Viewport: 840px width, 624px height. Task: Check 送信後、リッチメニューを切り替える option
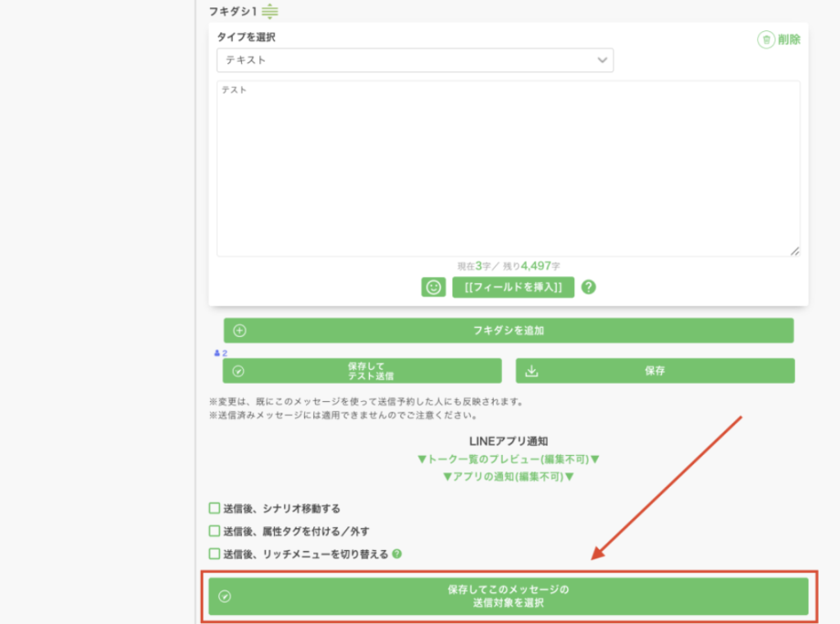(x=214, y=553)
